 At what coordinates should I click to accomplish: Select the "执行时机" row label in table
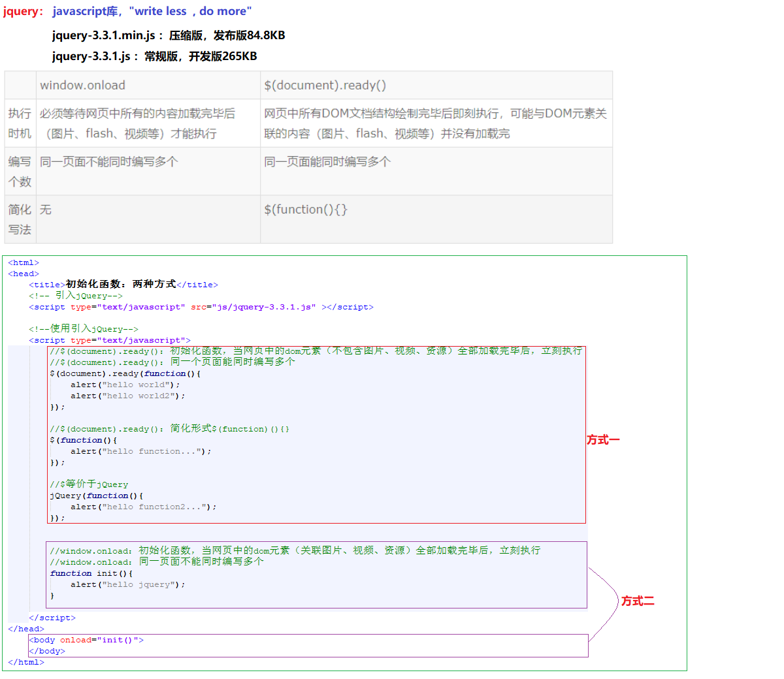click(20, 123)
